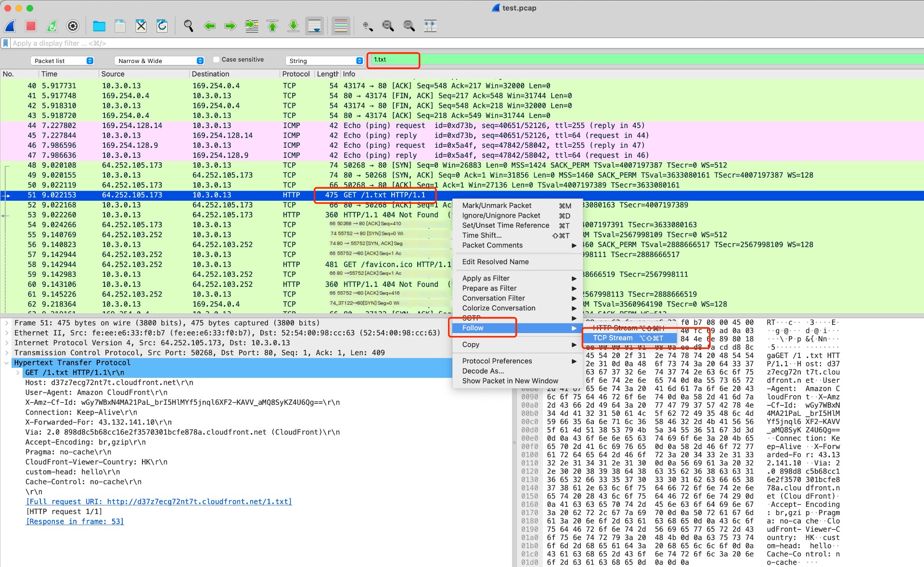Collapse the Hypertext Transfer Protocol row
The image size is (924, 567).
coord(7,363)
